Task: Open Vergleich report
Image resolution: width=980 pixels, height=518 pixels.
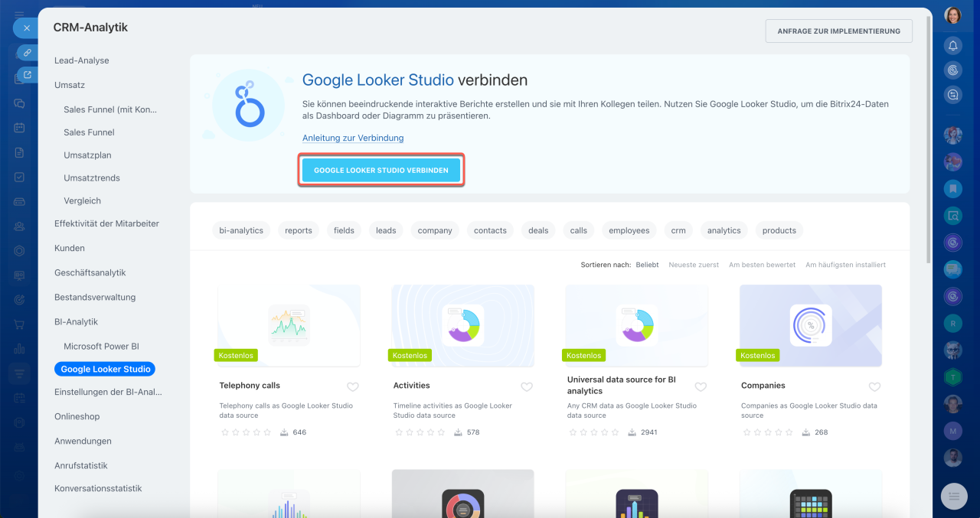Action: (82, 201)
